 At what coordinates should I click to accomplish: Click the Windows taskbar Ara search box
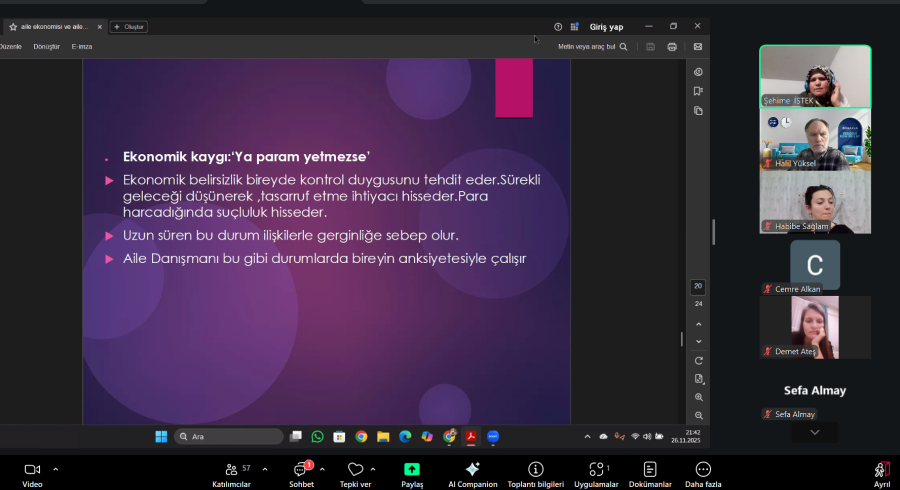228,436
